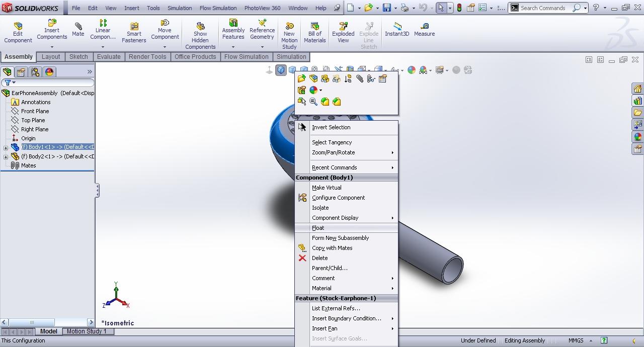Expand the Body2<1> tree node

[6, 157]
